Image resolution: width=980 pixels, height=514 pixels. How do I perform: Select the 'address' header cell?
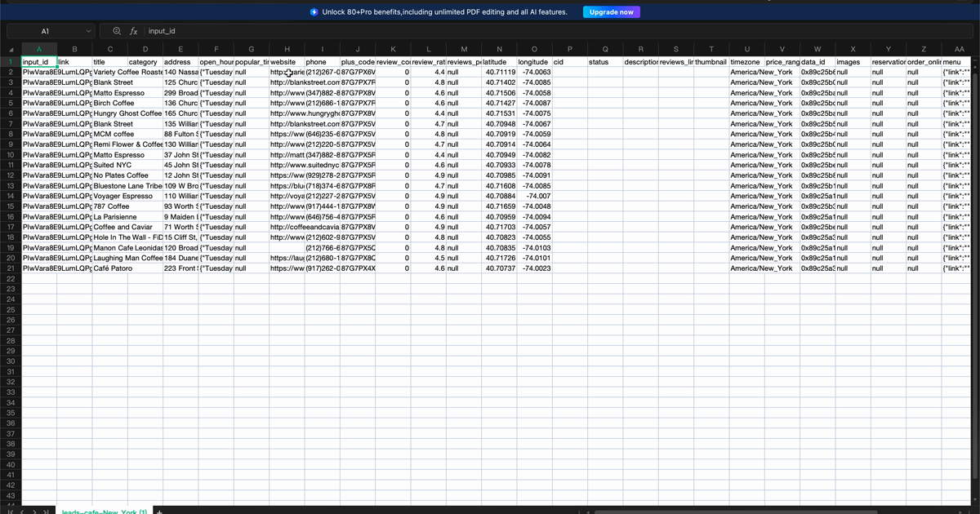click(181, 62)
